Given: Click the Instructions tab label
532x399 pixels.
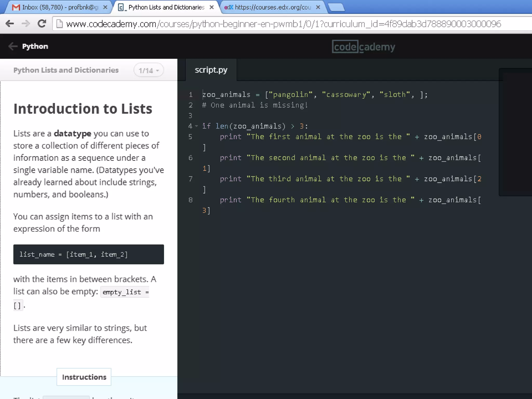Looking at the screenshot, I should tap(84, 377).
